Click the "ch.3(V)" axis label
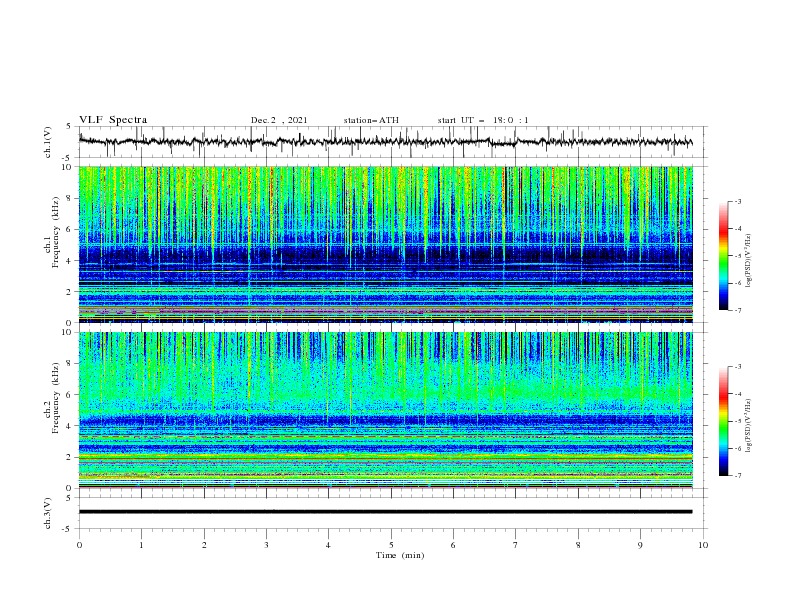Screen dimensions: 792x612 tap(48, 513)
